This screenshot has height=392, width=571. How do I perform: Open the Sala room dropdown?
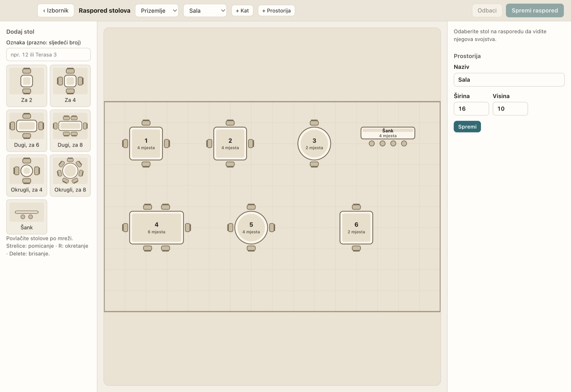click(x=205, y=11)
